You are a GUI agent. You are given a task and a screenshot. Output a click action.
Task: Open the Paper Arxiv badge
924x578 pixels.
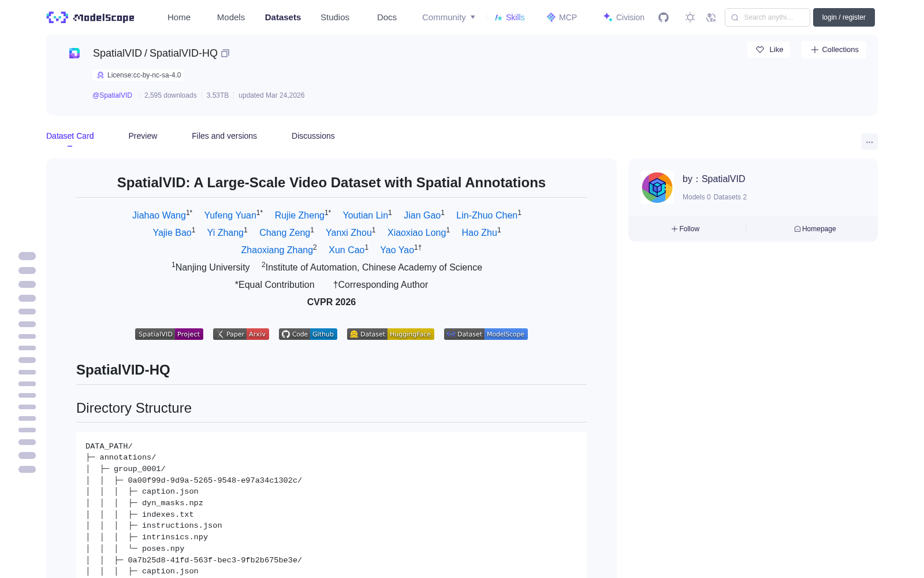pyautogui.click(x=241, y=334)
